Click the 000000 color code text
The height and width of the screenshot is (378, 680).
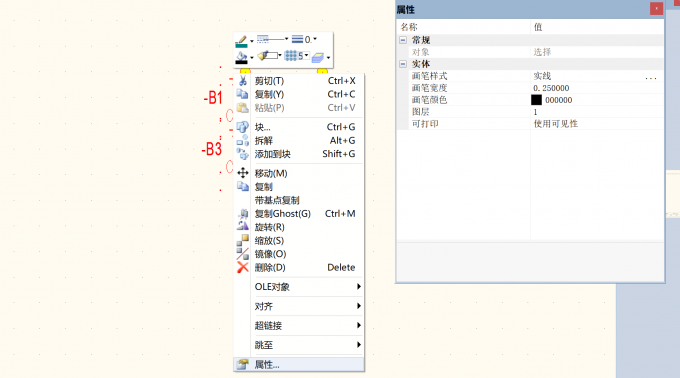pos(559,100)
